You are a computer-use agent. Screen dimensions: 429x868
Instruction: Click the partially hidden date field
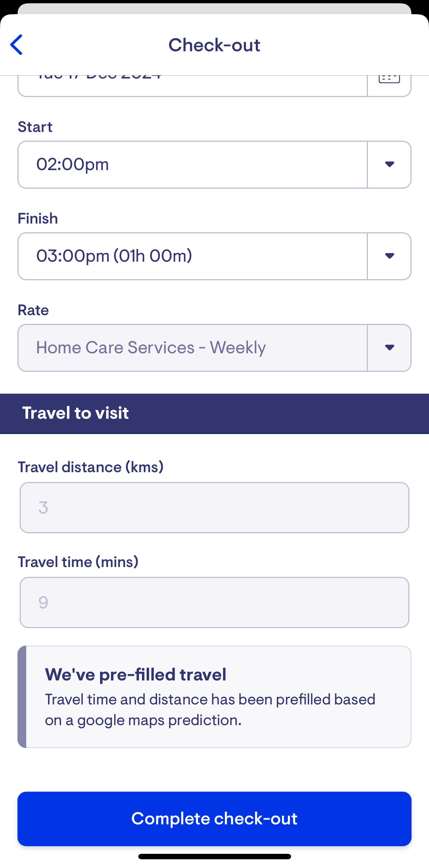(x=192, y=86)
